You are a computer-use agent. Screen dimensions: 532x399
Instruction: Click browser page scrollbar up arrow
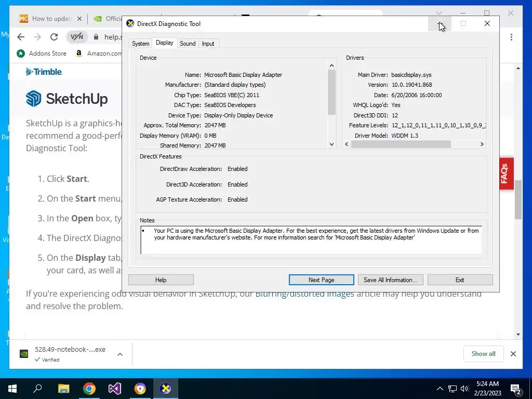tap(518, 68)
